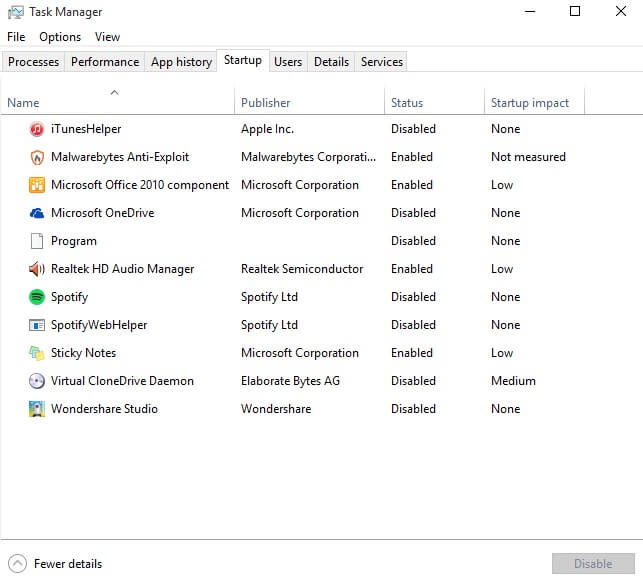The image size is (643, 585).
Task: Click Malwarebytes Corporati... publisher cell
Action: [308, 157]
